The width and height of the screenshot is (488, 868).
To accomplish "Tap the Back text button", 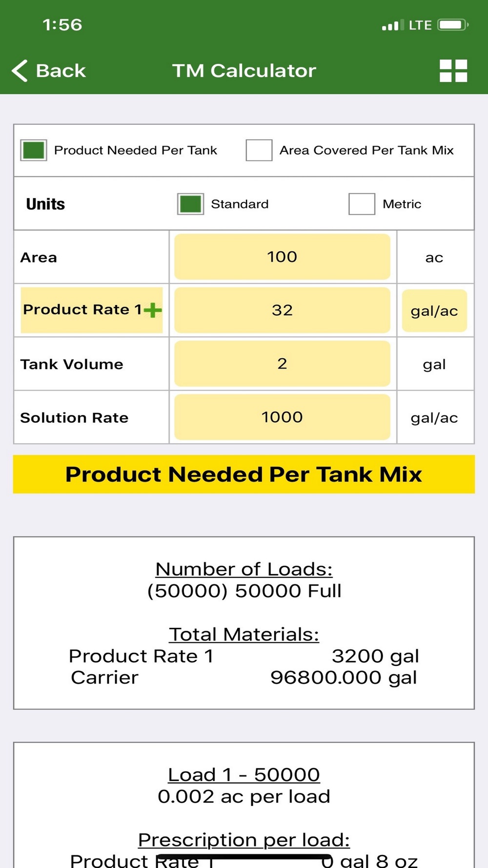I will [61, 71].
